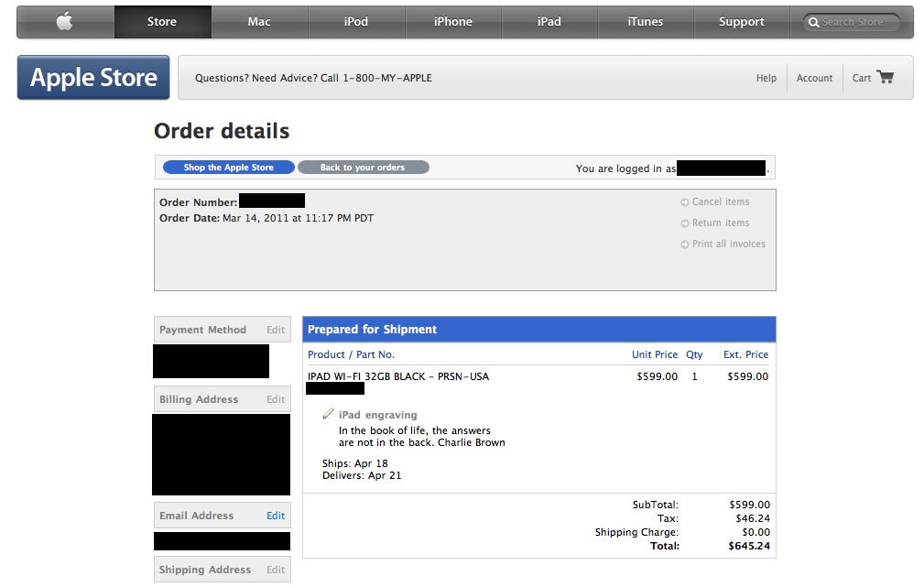Image resolution: width=924 pixels, height=587 pixels.
Task: Click the Print all invoices link
Action: point(728,244)
